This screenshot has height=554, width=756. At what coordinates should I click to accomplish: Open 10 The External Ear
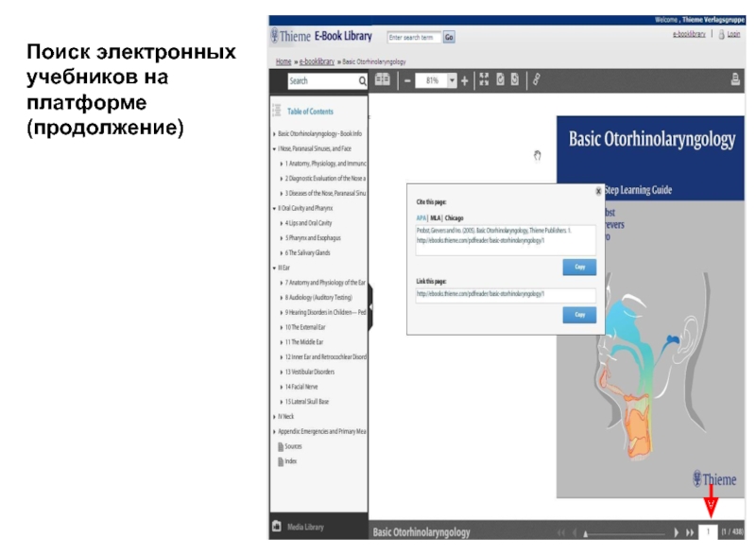click(304, 327)
